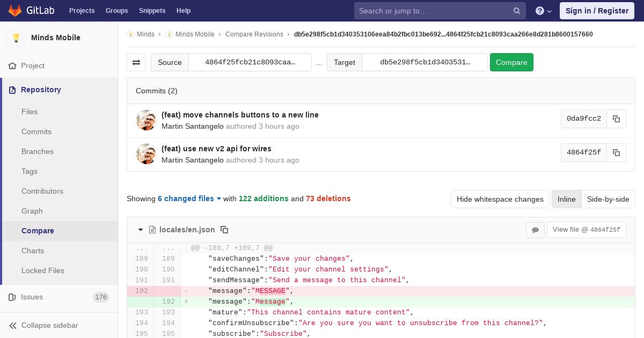Copy commit SHA 4864f25f icon
This screenshot has height=338, width=644.
coord(616,152)
